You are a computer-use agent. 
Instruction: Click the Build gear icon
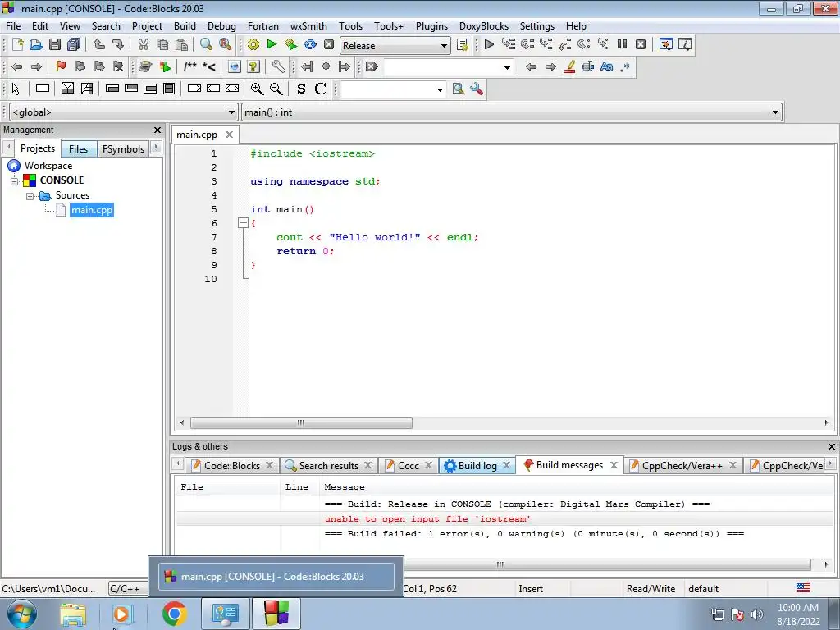tap(253, 44)
